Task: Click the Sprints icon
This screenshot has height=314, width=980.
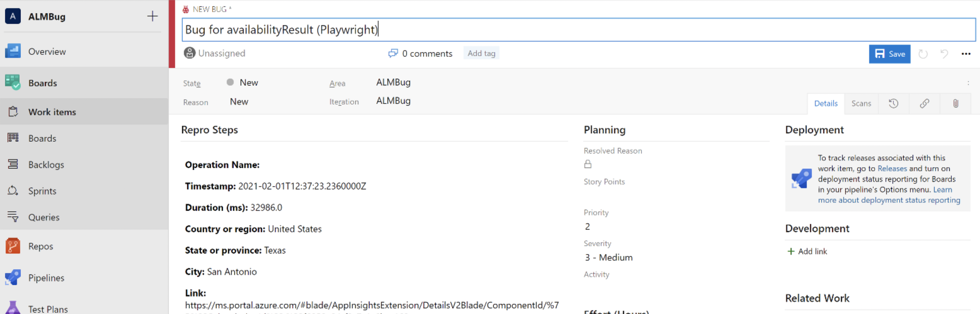Action: pyautogui.click(x=13, y=190)
